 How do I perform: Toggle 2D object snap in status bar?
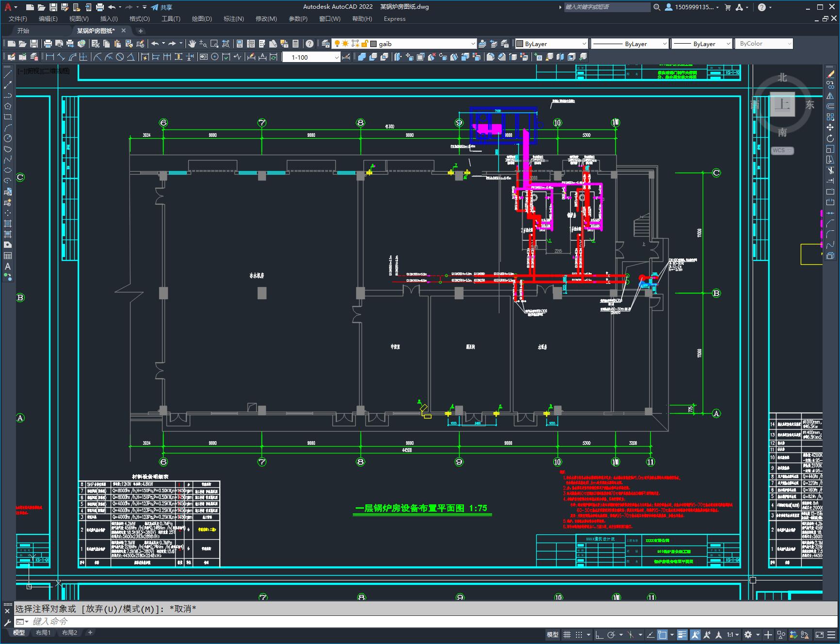click(662, 634)
